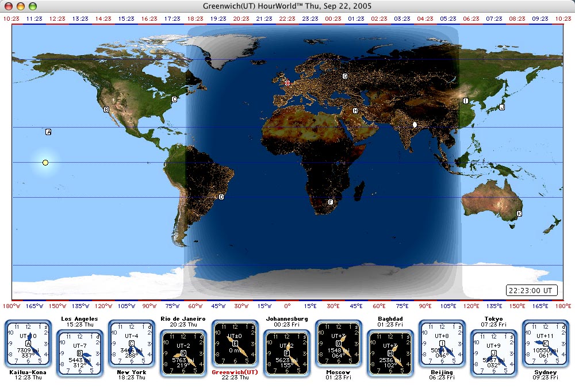The height and width of the screenshot is (392, 575).
Task: Click map marker C at New York
Action: [x=175, y=99]
